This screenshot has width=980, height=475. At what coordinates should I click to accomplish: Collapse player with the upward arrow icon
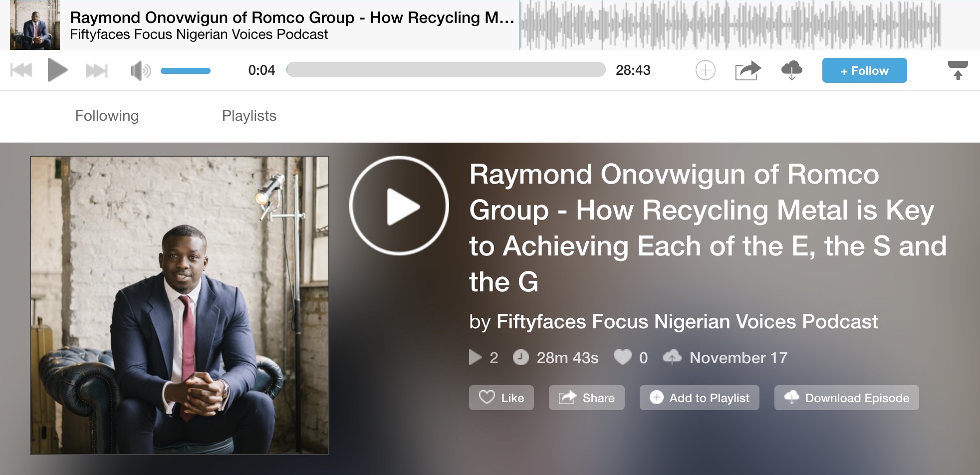click(958, 70)
